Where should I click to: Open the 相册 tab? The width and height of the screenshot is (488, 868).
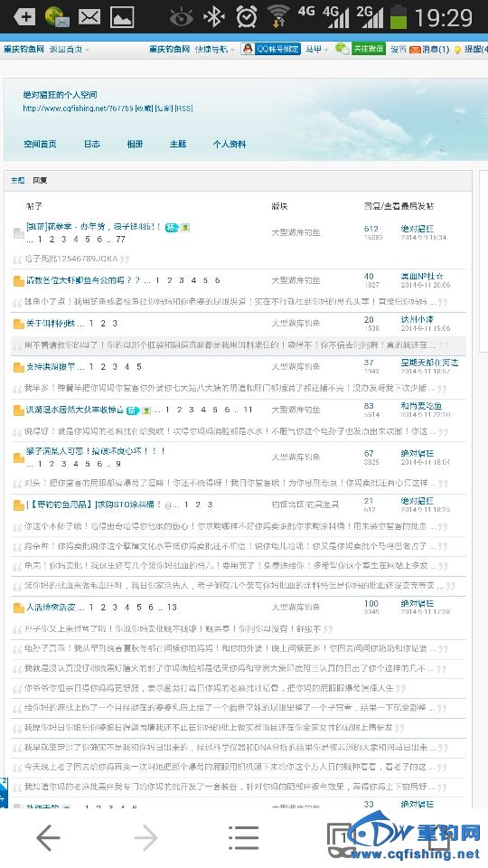tap(135, 144)
